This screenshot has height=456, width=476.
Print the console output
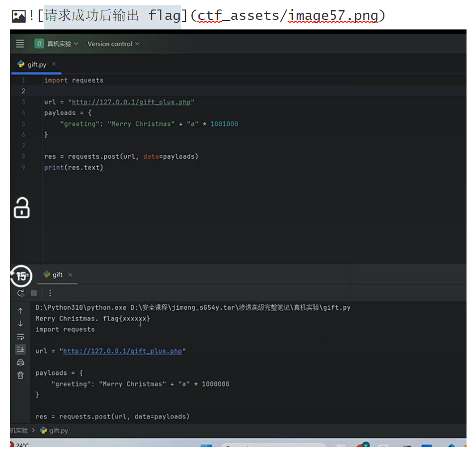pyautogui.click(x=20, y=362)
